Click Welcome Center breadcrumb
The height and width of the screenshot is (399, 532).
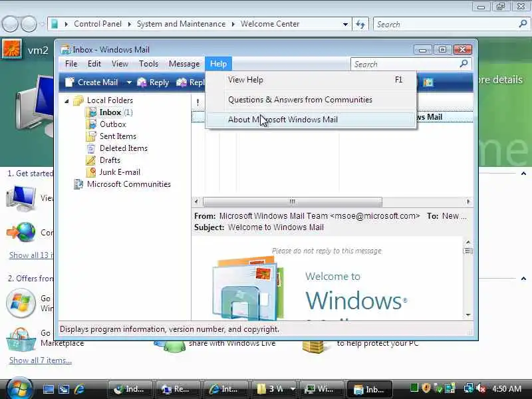[270, 24]
